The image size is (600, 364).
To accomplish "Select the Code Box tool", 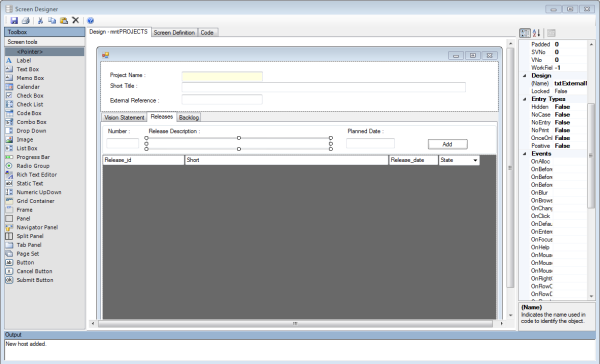I will [x=45, y=113].
